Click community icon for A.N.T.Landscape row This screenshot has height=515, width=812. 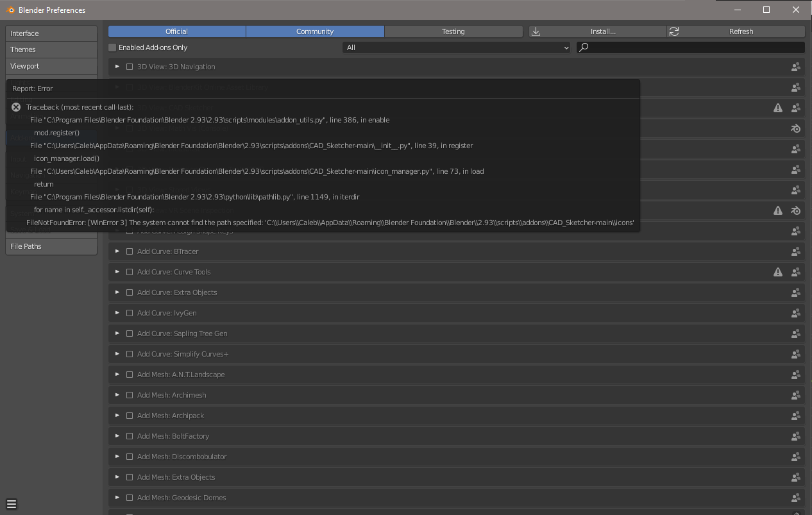[795, 375]
